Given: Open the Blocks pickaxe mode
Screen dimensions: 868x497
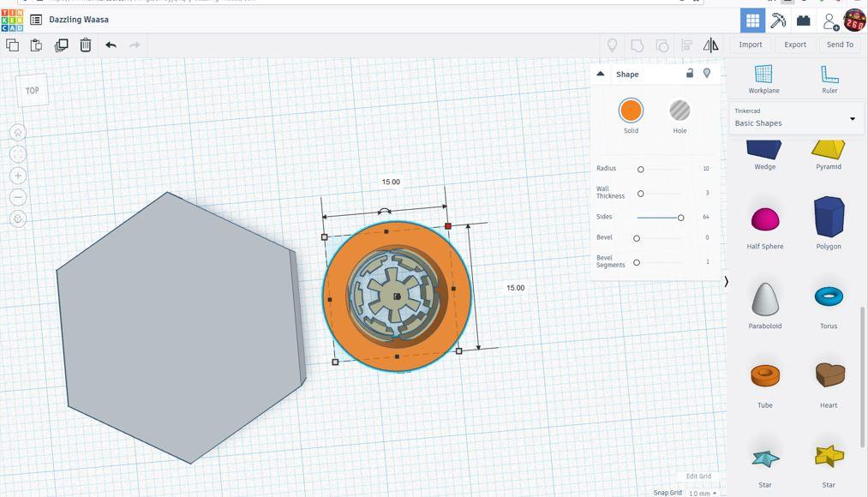Looking at the screenshot, I should pos(778,21).
